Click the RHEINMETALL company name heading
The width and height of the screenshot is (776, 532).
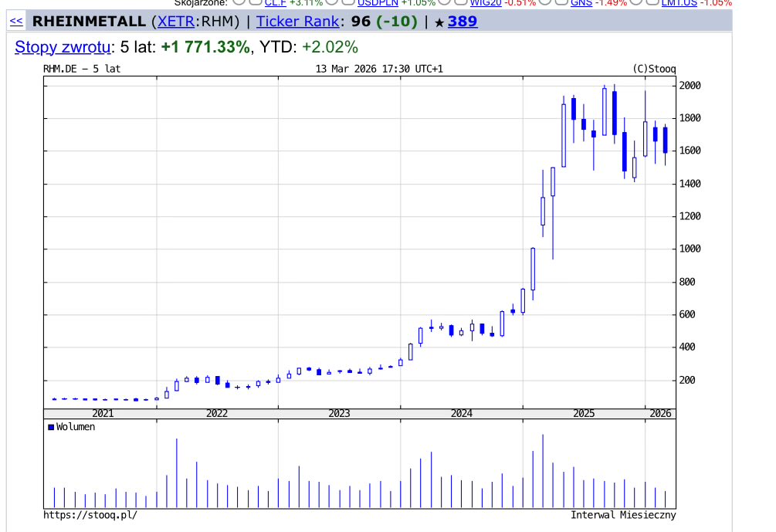click(x=89, y=22)
